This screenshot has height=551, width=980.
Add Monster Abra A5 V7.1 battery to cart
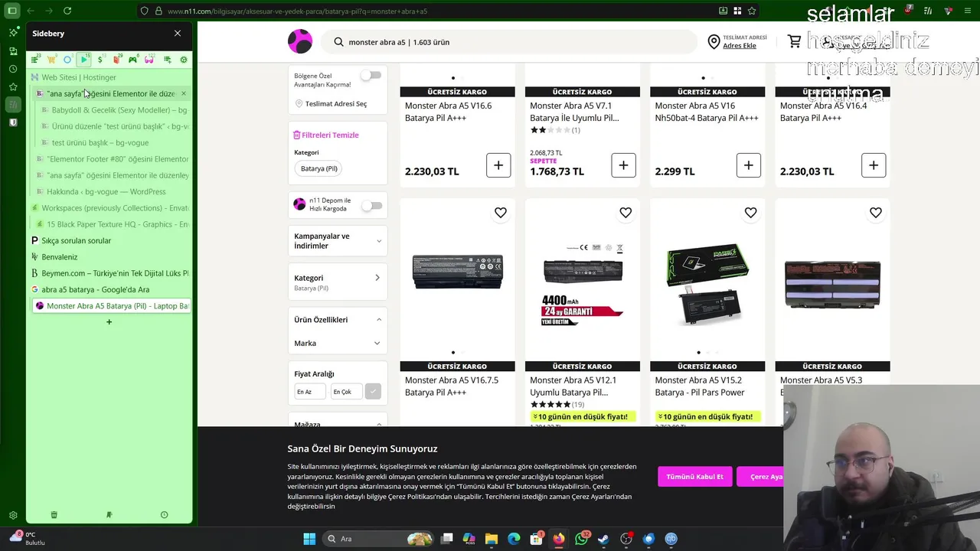(623, 165)
